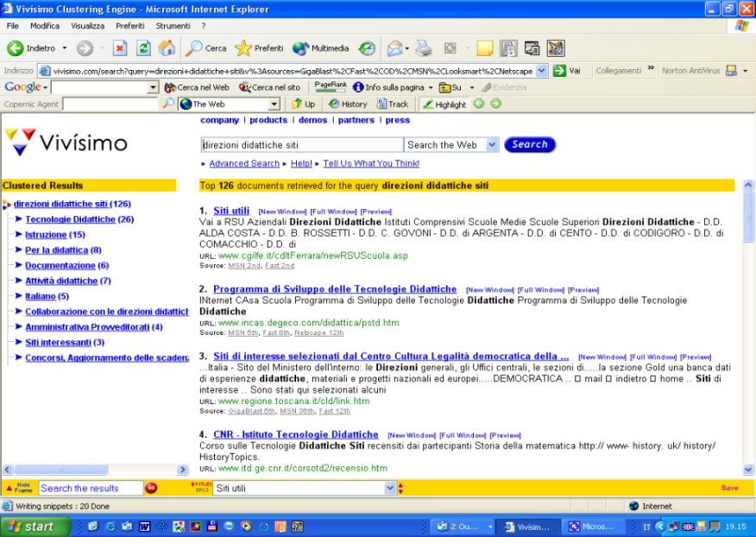Click Cerca nel Web Google toolbar button
The image size is (756, 537).
[x=197, y=87]
